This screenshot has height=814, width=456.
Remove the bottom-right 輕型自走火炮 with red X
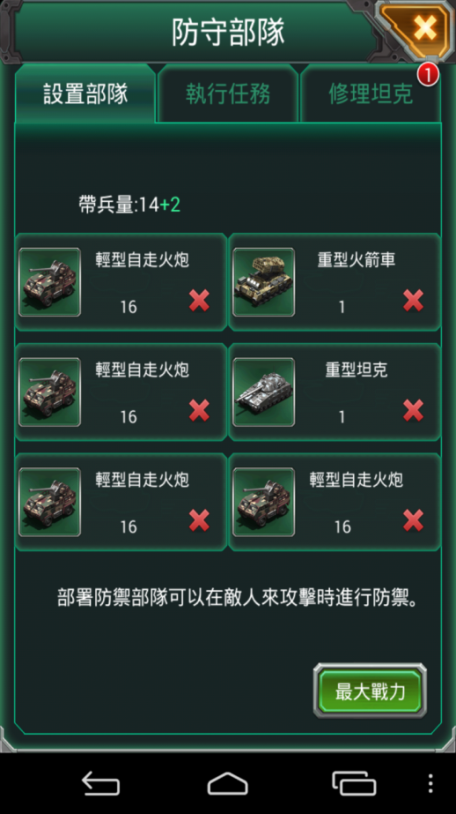coord(413,521)
